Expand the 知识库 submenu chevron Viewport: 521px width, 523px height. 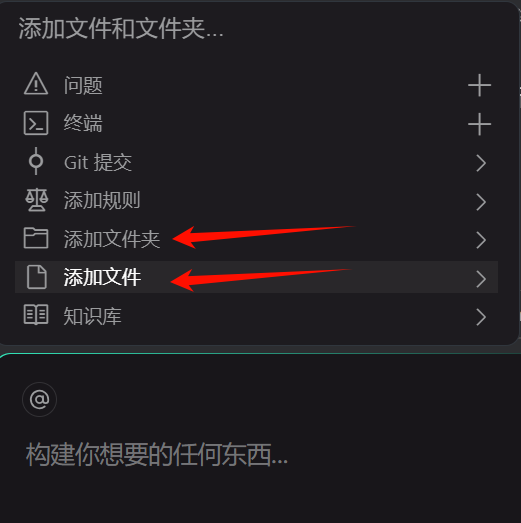coord(481,317)
